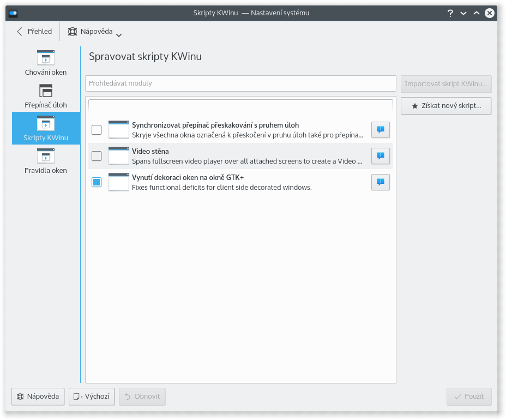The height and width of the screenshot is (420, 506).
Task: Show info for Synchronizovat přepínač script
Action: pos(381,130)
